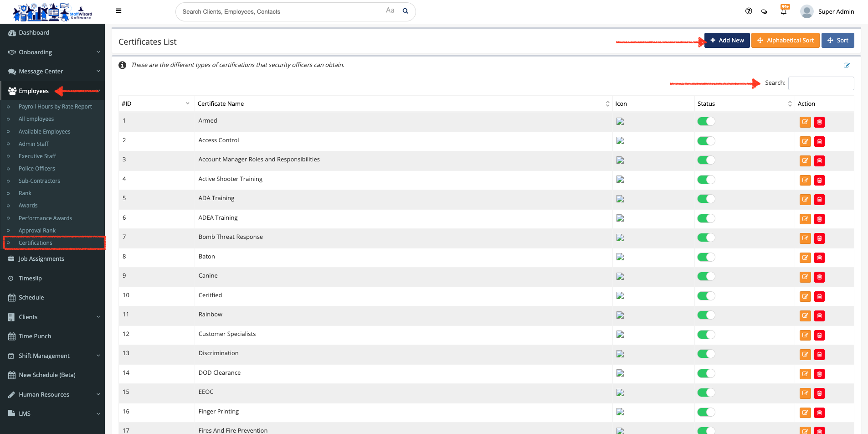Screen dimensions: 868x434
Task: Go to Job Assignments in sidebar
Action: point(41,259)
